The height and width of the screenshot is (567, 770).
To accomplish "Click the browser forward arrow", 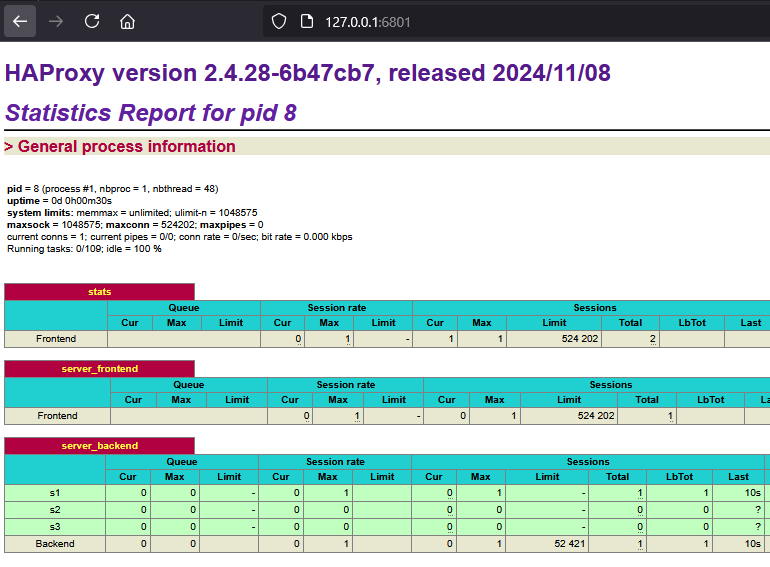I will (56, 22).
